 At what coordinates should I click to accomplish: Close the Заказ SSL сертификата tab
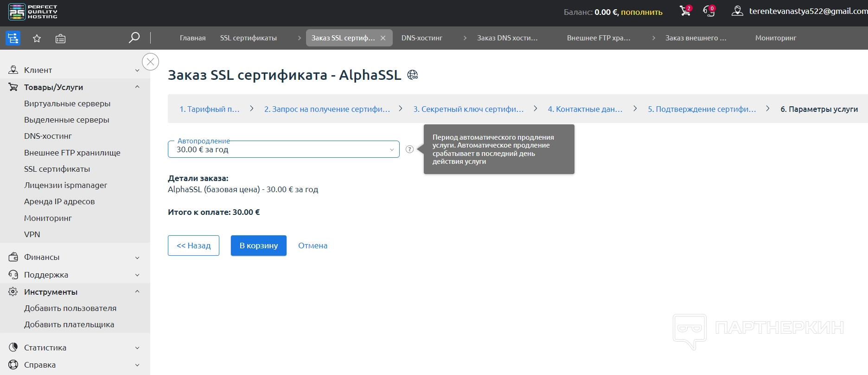pyautogui.click(x=383, y=38)
